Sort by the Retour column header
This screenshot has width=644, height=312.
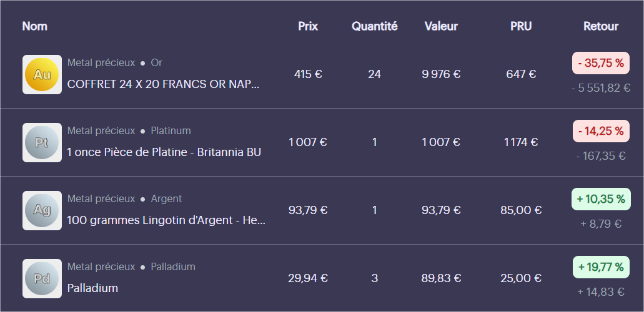[601, 26]
